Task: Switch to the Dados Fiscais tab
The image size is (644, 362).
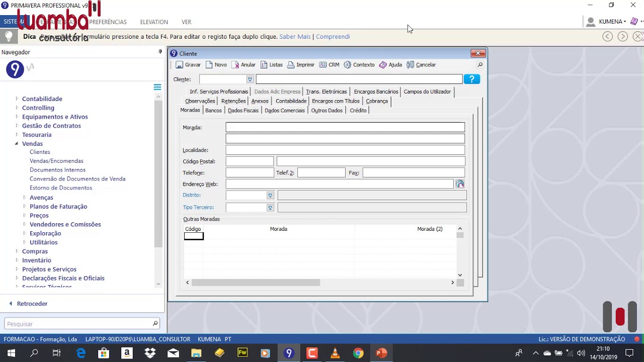Action: tap(243, 111)
